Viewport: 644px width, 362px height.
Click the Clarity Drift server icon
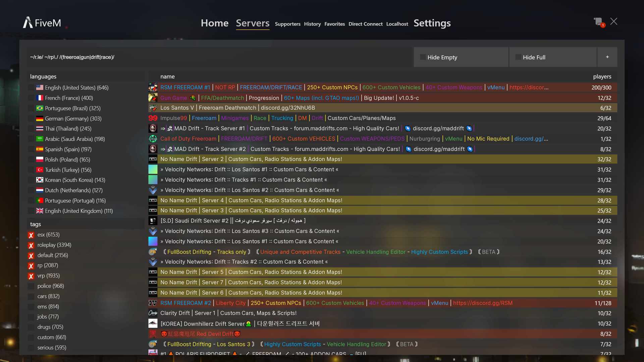pos(153,313)
